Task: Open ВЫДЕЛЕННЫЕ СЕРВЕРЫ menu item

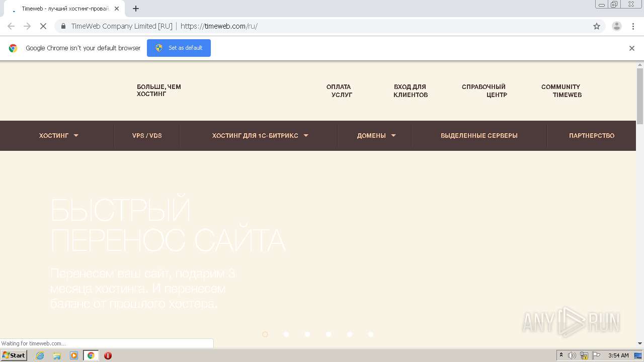Action: point(479,136)
